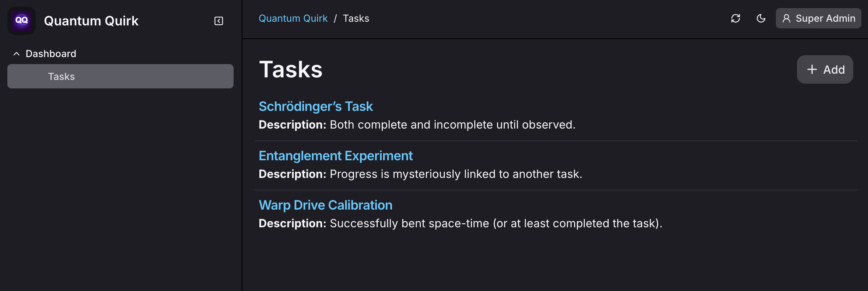Click the user avatar icon beside Super Admin

[x=787, y=18]
